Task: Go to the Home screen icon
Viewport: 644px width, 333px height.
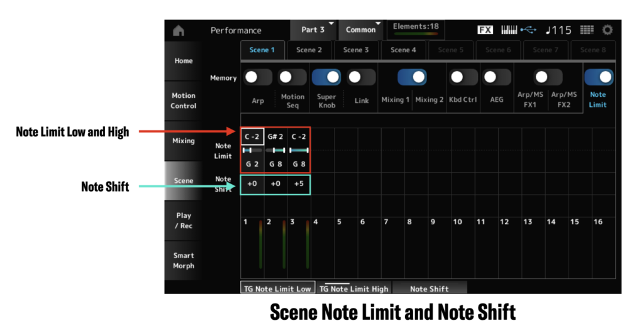Action: tap(179, 30)
